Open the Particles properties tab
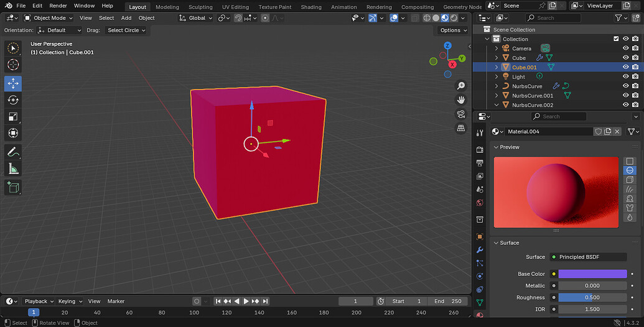The image size is (644, 327). pyautogui.click(x=480, y=263)
